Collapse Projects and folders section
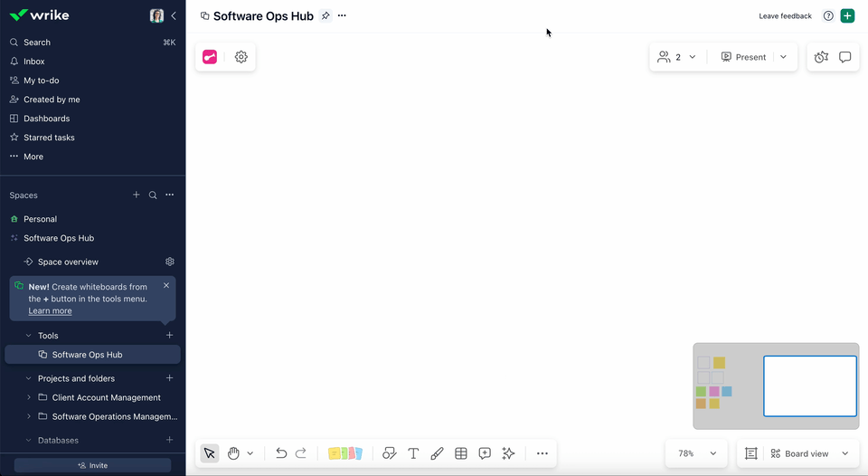 [x=29, y=378]
